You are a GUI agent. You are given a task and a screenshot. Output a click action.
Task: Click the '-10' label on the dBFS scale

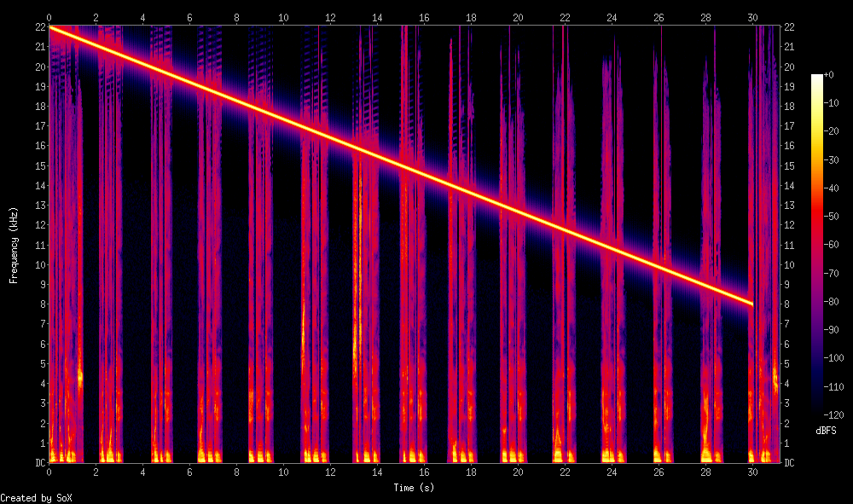coord(831,102)
